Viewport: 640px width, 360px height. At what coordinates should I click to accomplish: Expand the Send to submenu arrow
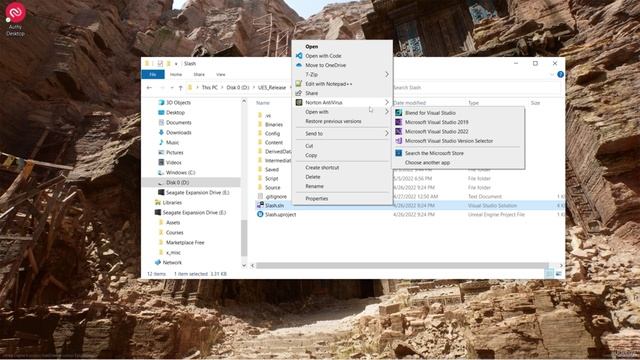click(387, 133)
